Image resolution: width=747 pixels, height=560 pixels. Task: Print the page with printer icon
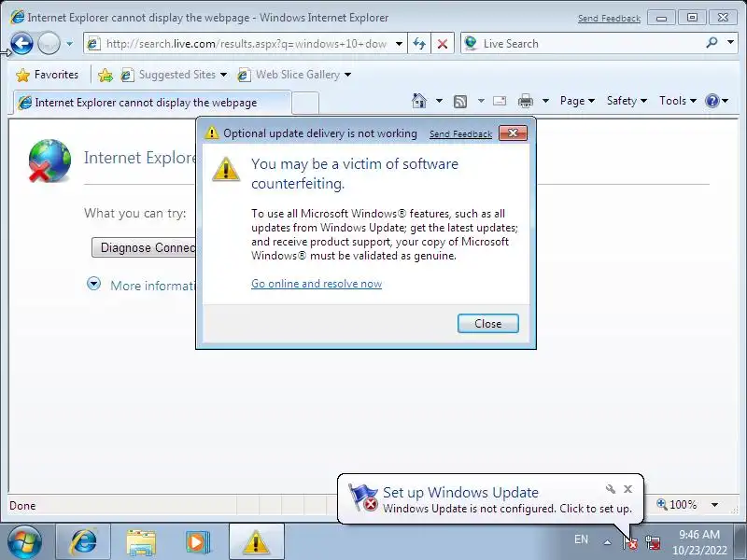pyautogui.click(x=526, y=101)
